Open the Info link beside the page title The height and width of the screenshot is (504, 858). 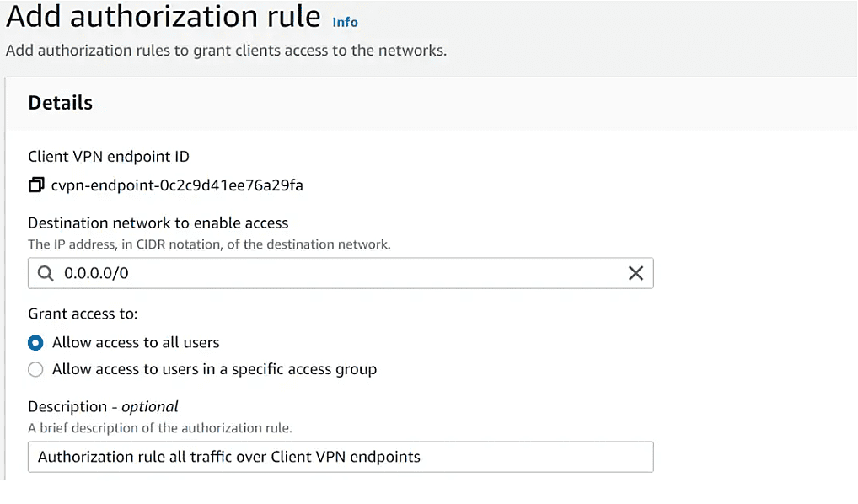tap(345, 22)
